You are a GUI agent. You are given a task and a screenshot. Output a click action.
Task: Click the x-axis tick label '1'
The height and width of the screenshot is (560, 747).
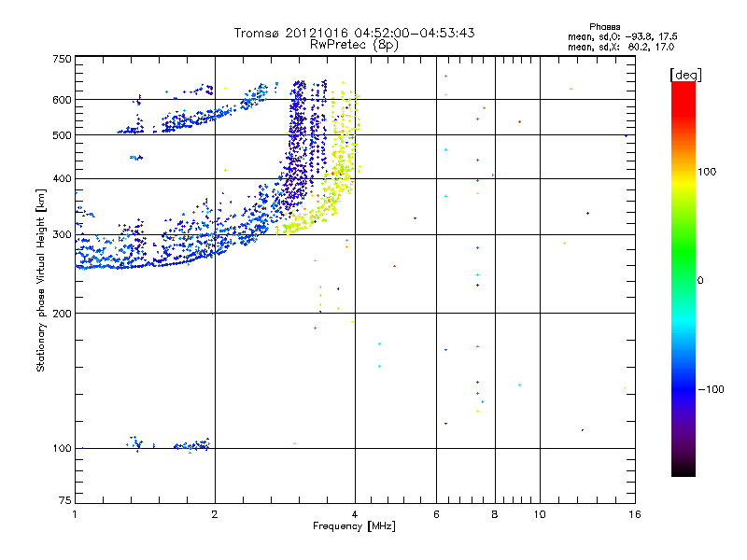coord(75,514)
